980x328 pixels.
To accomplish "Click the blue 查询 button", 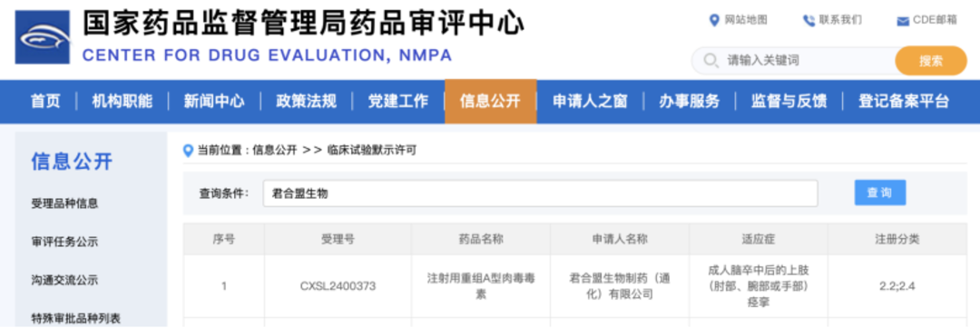I will point(880,193).
